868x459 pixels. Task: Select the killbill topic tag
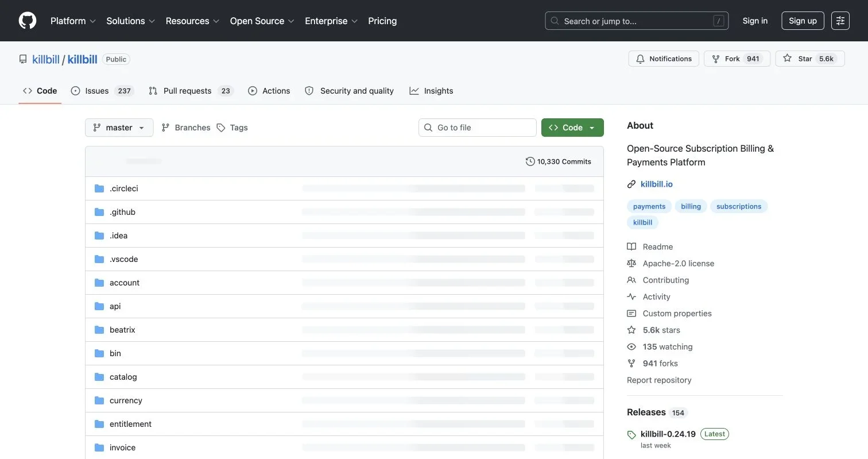pyautogui.click(x=642, y=222)
